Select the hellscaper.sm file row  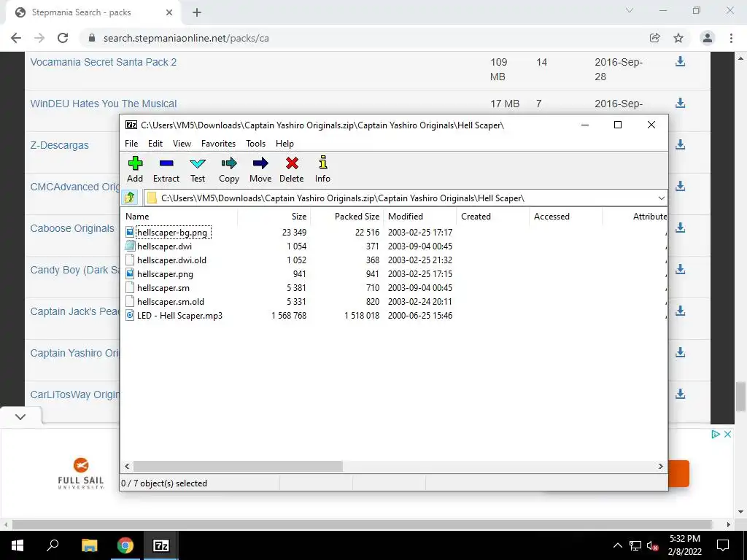click(163, 287)
